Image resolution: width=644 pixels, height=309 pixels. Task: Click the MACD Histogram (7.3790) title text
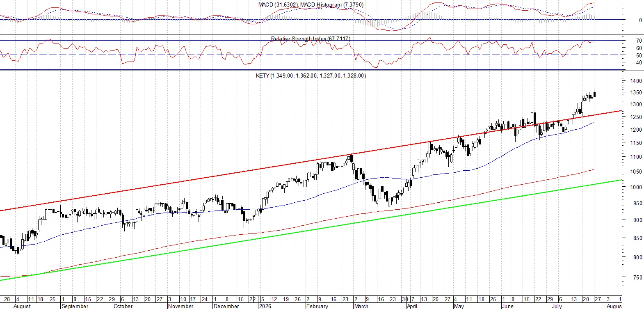(332, 5)
